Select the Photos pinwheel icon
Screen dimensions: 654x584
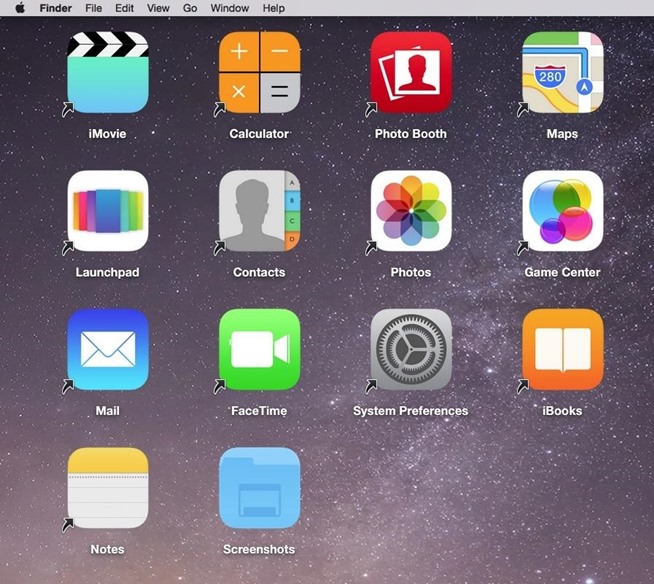pyautogui.click(x=411, y=211)
